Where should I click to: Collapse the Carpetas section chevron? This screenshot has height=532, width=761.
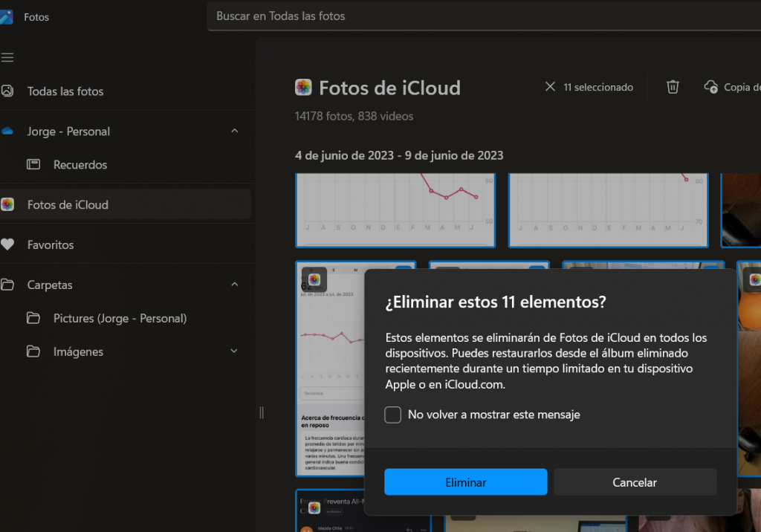(x=235, y=285)
